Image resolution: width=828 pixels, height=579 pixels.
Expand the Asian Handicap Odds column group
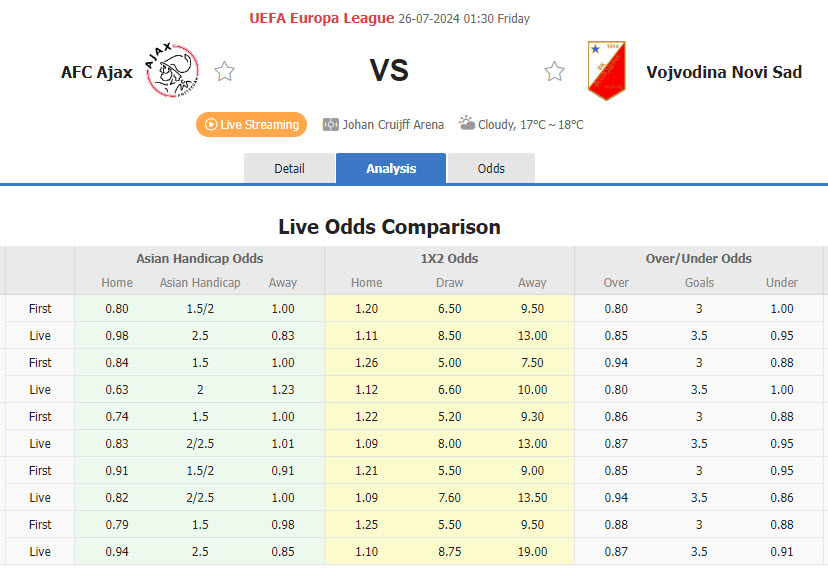(199, 258)
